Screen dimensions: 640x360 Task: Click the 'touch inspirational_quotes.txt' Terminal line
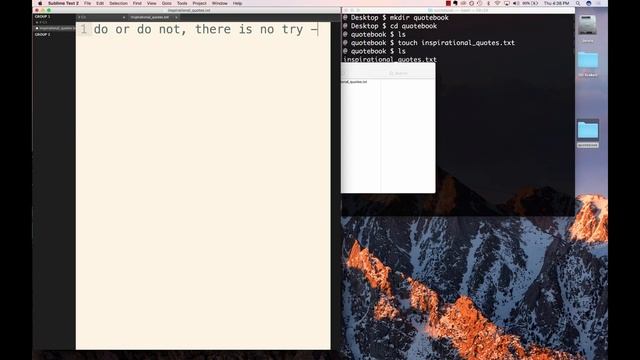(429, 43)
